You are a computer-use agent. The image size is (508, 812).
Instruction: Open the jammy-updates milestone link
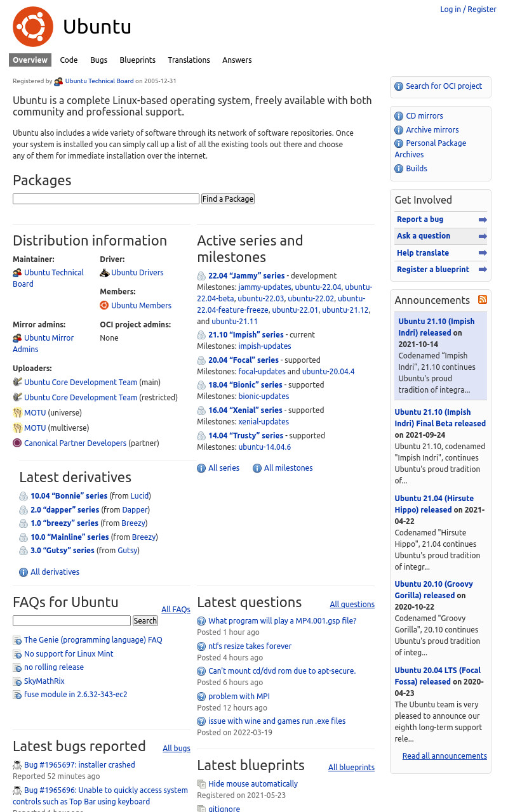click(265, 287)
